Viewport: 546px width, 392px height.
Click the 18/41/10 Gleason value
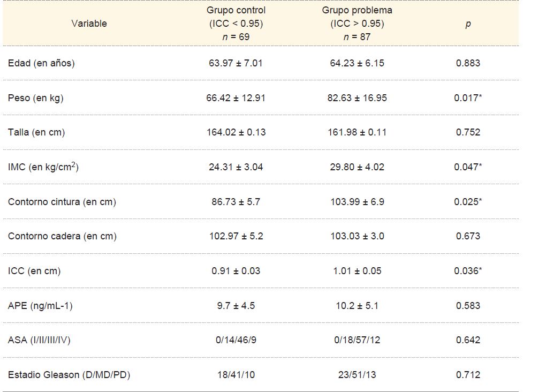pyautogui.click(x=236, y=375)
